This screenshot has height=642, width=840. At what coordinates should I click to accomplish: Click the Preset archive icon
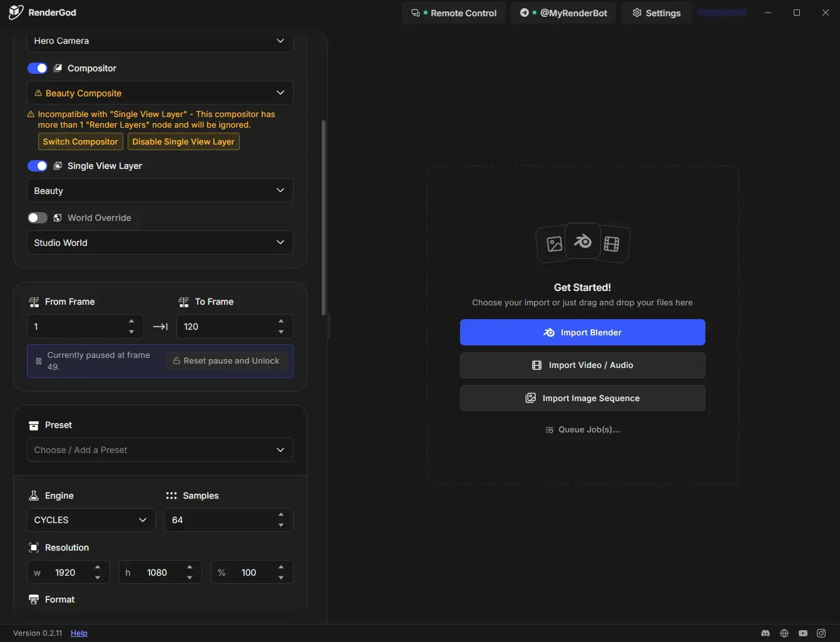pos(34,425)
